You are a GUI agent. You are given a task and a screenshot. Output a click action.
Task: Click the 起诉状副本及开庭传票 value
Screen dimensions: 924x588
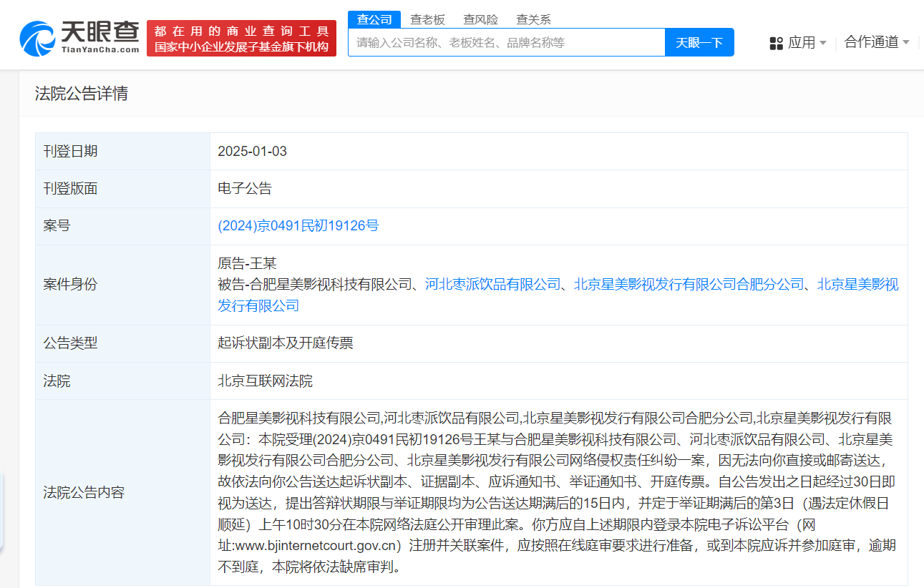pos(286,343)
